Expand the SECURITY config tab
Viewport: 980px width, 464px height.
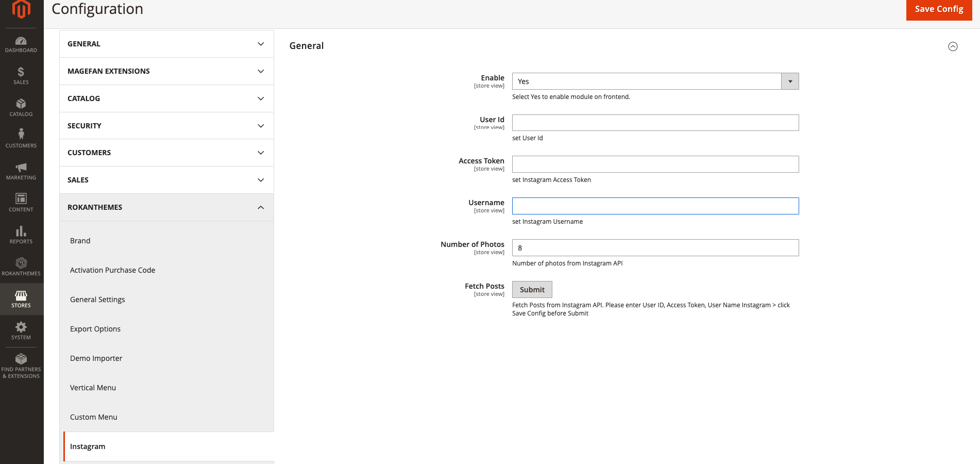[x=166, y=126]
